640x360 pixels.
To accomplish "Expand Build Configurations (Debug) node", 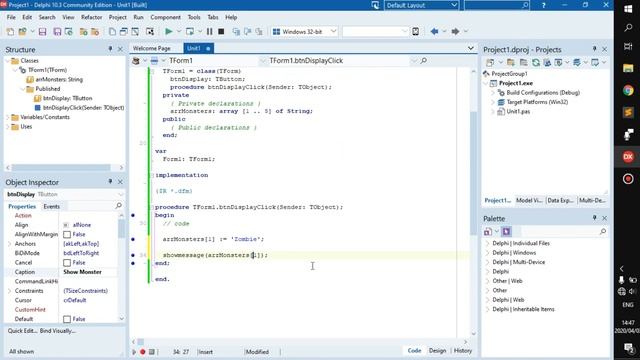I will (x=493, y=93).
